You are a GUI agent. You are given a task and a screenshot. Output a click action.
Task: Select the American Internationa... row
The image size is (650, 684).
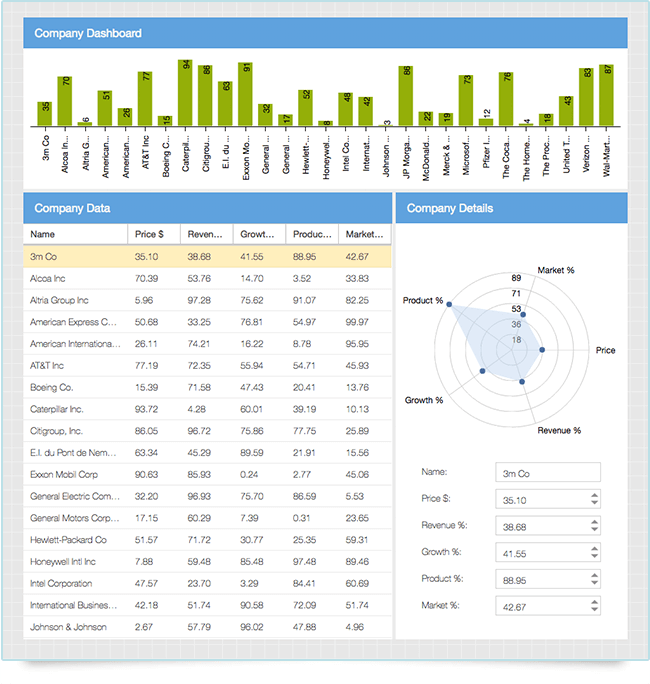click(x=207, y=344)
